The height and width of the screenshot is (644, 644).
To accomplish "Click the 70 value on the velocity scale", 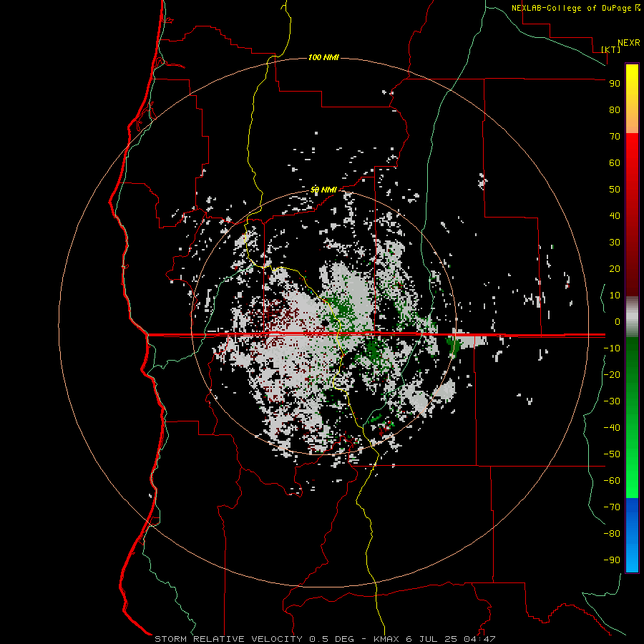I will [x=615, y=137].
